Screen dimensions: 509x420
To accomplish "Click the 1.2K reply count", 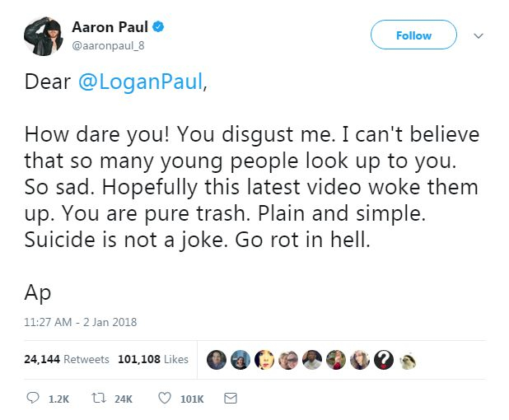I will [x=59, y=399].
